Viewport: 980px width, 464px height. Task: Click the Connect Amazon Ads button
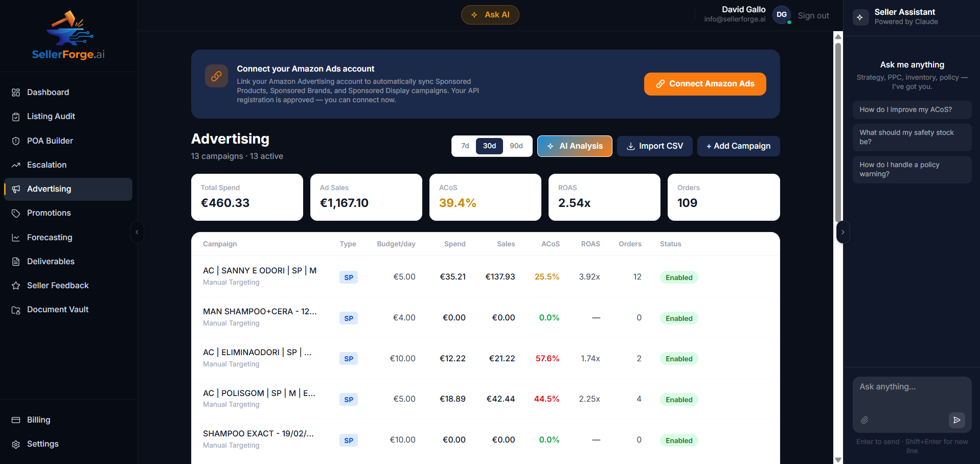[704, 84]
